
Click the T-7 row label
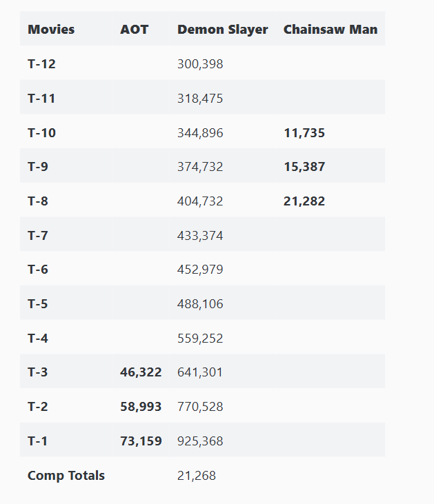pyautogui.click(x=38, y=236)
